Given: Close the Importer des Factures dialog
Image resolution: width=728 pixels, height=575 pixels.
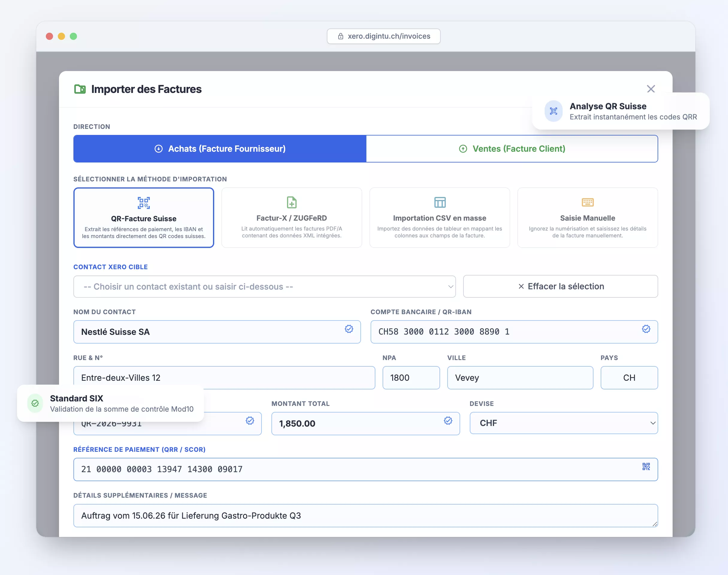Looking at the screenshot, I should (651, 89).
